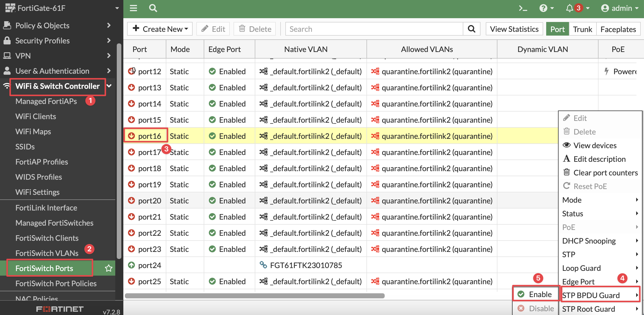Click the eye icon for View devices
This screenshot has width=644, height=315.
[567, 145]
